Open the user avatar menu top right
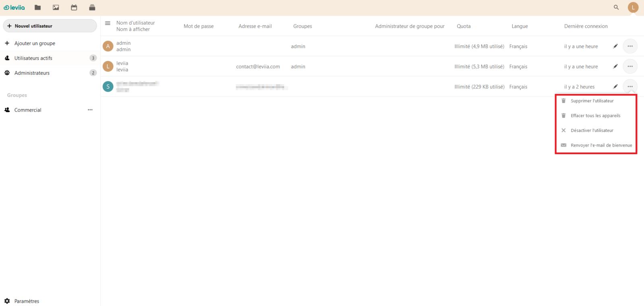Screen dimensions: 644x306 coord(633,7)
